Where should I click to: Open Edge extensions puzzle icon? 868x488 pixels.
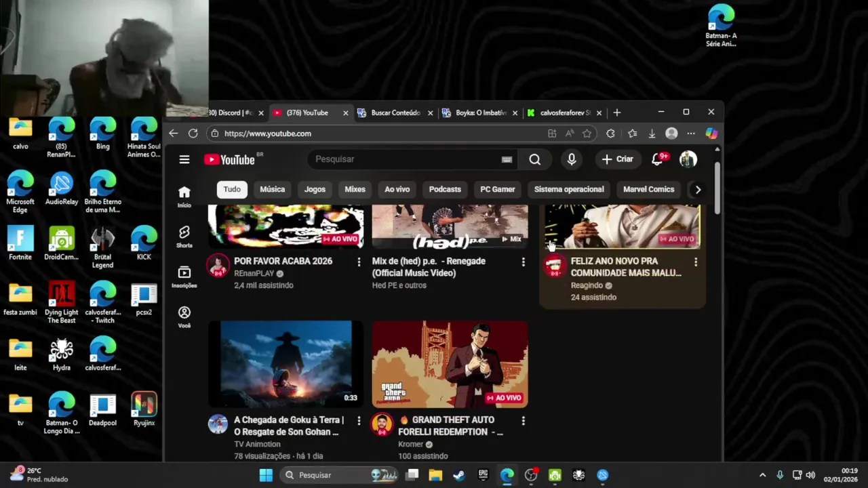[610, 134]
